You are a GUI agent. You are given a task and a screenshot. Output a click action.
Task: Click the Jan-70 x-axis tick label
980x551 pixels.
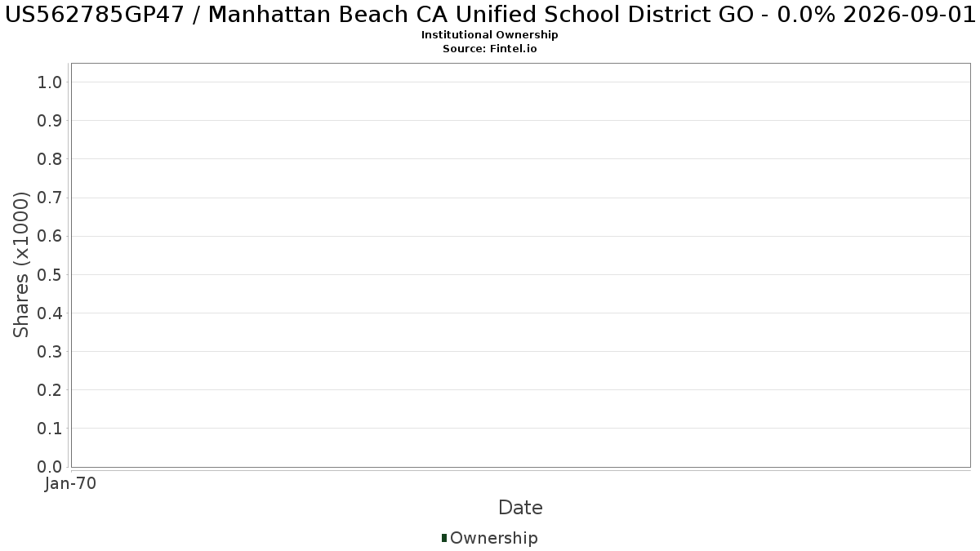pyautogui.click(x=71, y=483)
